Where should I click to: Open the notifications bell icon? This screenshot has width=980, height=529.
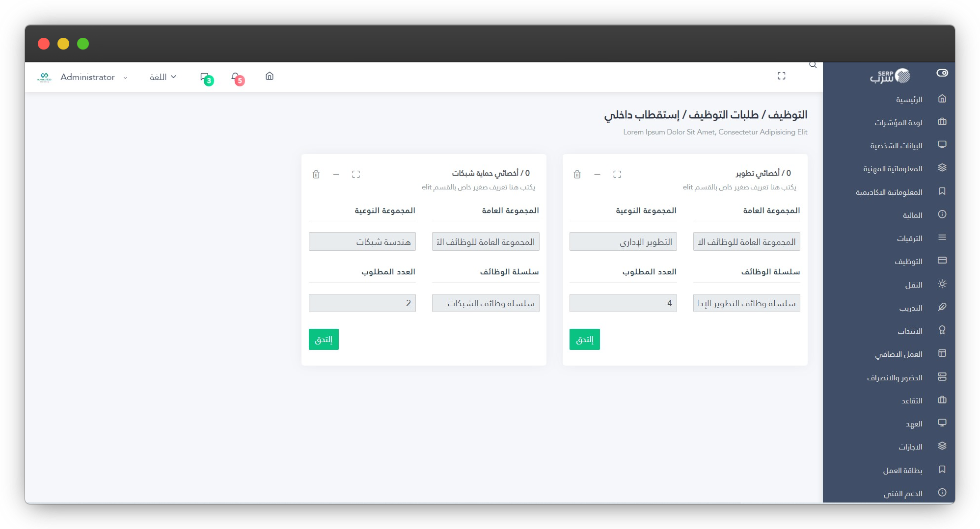tap(236, 77)
